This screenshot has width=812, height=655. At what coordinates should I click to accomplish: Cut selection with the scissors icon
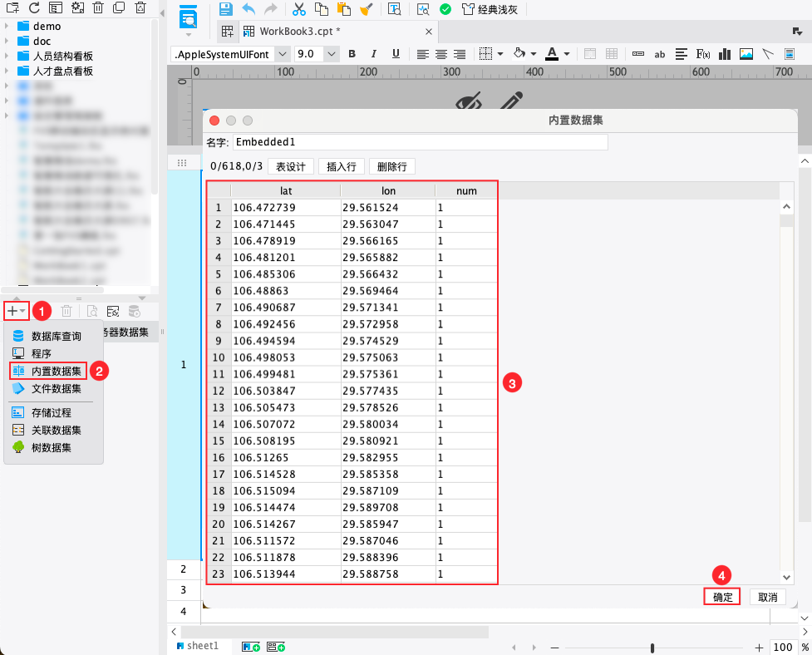(x=299, y=9)
